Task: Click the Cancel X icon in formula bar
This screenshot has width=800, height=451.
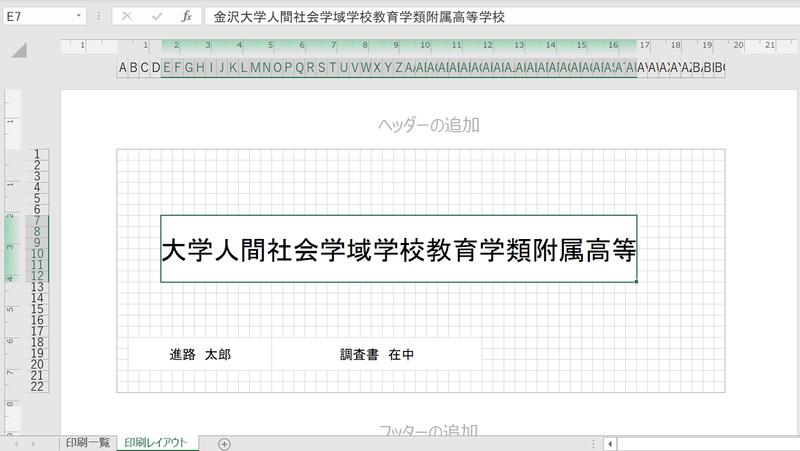Action: [127, 16]
